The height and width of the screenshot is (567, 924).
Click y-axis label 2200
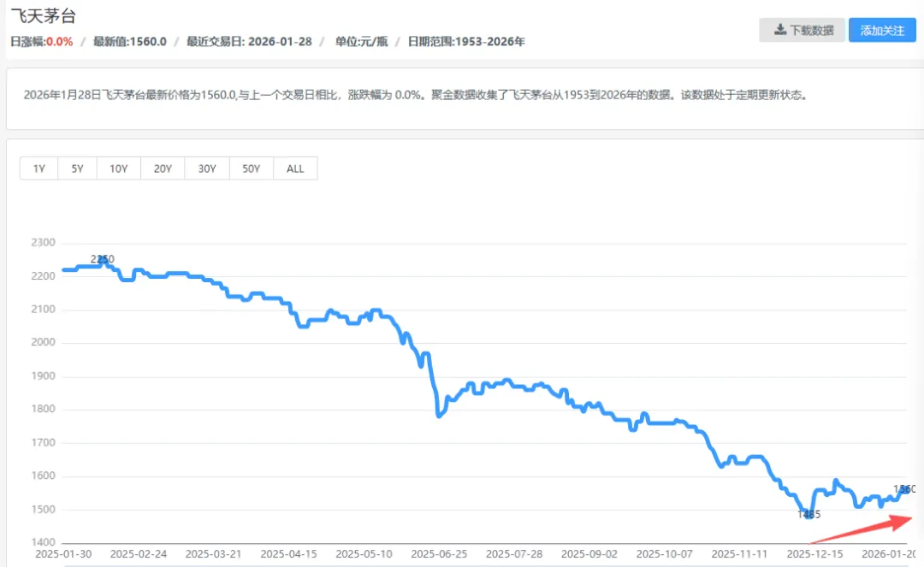click(43, 276)
